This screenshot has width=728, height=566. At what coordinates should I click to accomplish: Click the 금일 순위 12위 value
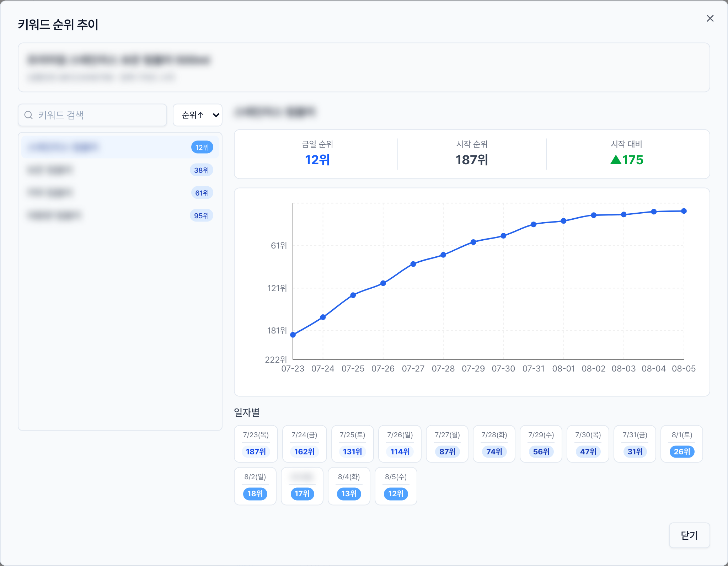pyautogui.click(x=317, y=160)
